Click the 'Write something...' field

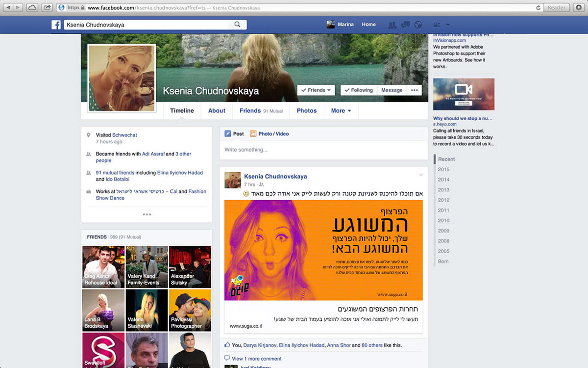[323, 150]
